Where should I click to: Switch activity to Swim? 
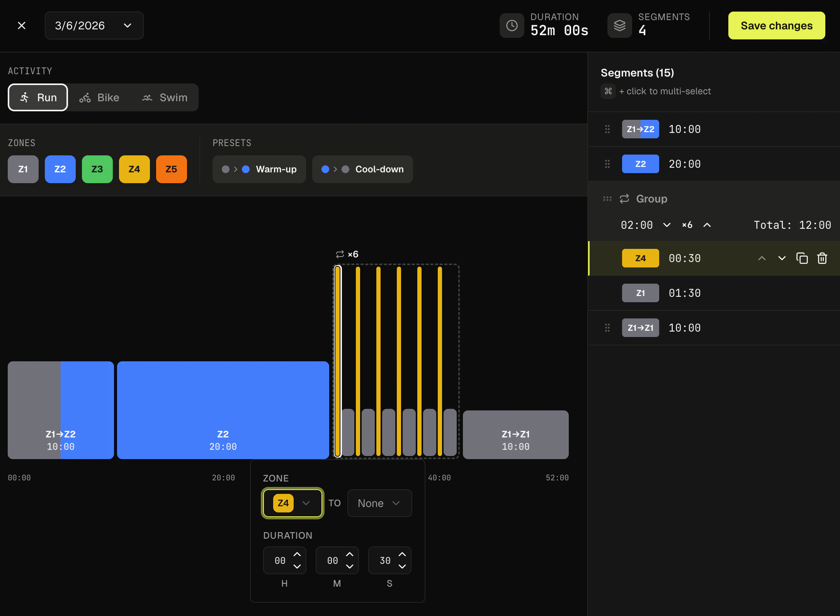tap(165, 97)
